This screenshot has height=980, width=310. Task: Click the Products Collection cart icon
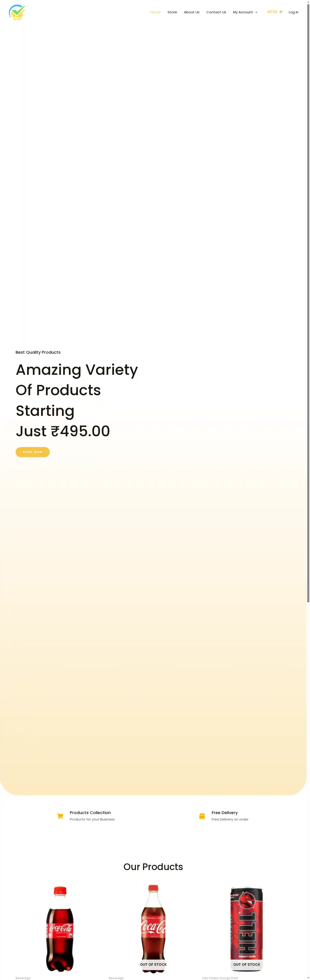(60, 816)
